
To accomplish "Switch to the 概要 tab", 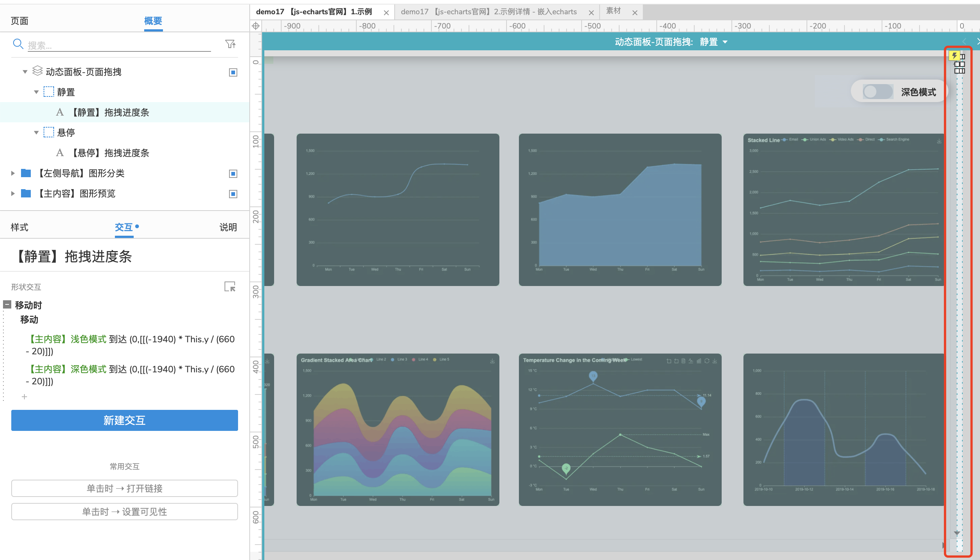I will click(x=153, y=21).
